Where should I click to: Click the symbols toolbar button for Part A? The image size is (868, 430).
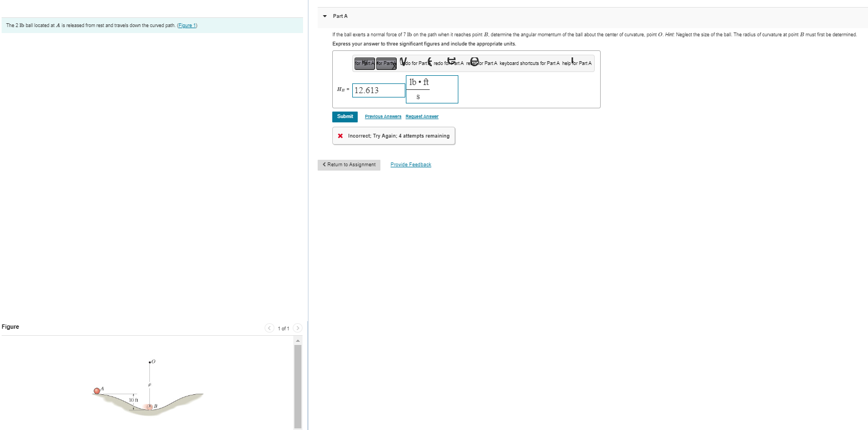386,63
